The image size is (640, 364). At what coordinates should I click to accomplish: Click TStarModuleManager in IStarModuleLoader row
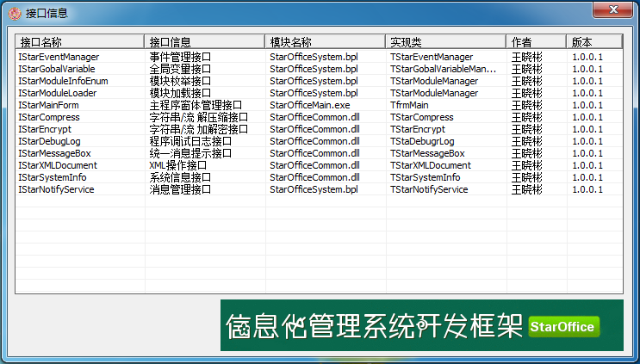coord(434,93)
